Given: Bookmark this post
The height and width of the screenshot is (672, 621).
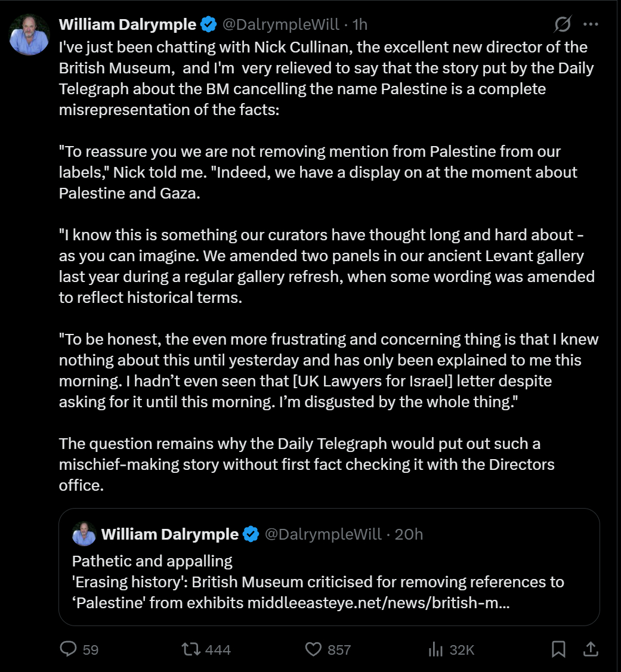Looking at the screenshot, I should 558,649.
